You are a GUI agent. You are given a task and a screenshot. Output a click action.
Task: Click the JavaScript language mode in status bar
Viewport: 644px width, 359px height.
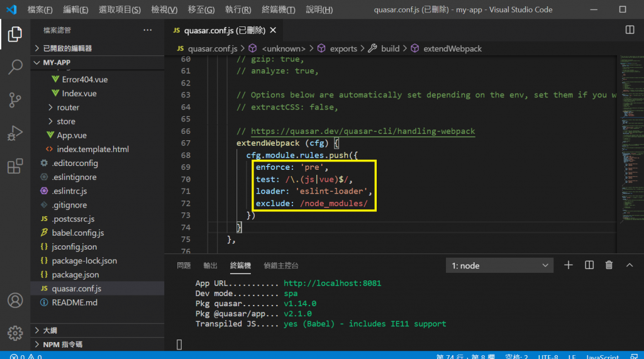click(x=602, y=356)
